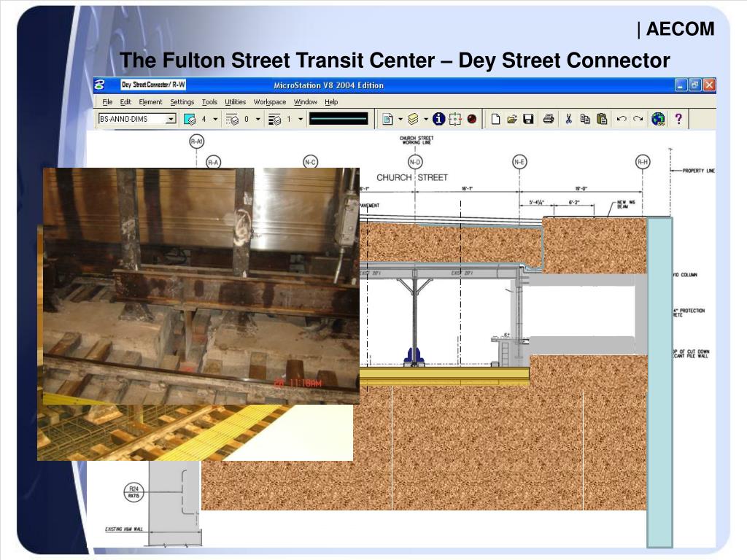
Task: Create a new file
Action: pyautogui.click(x=495, y=119)
